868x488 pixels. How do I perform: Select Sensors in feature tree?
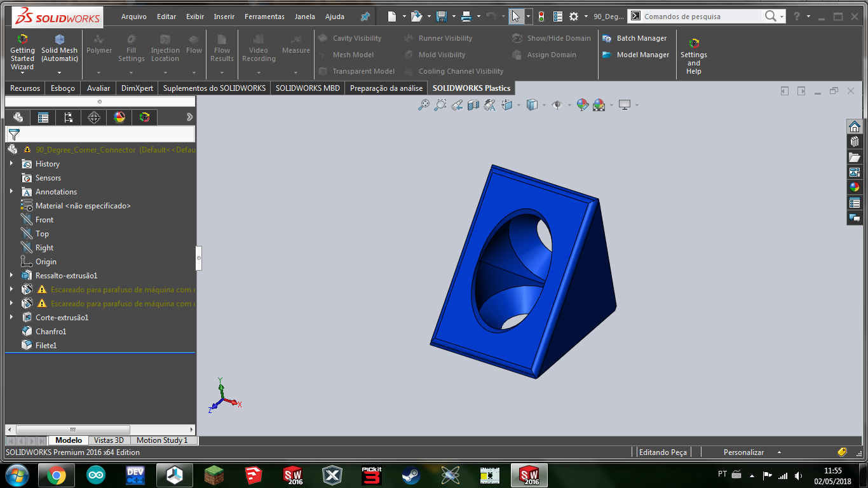click(48, 178)
